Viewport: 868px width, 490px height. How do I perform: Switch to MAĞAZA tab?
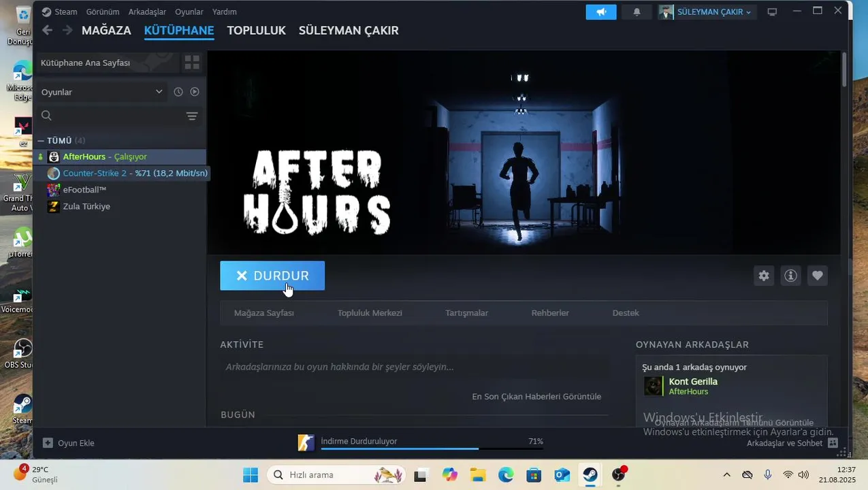tap(106, 31)
